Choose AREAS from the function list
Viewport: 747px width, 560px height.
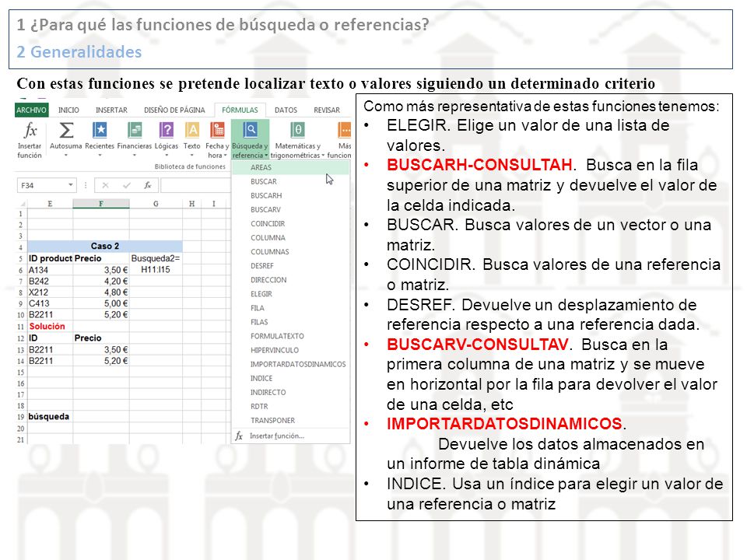click(x=290, y=168)
